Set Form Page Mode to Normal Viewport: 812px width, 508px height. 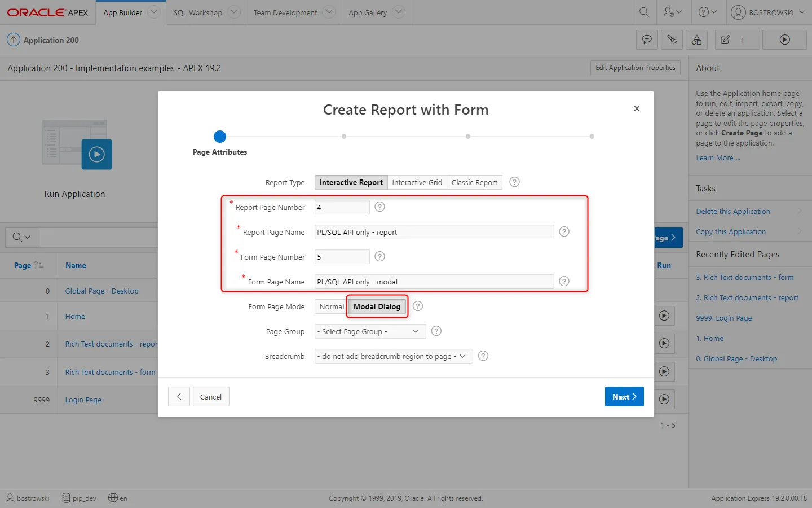[331, 306]
